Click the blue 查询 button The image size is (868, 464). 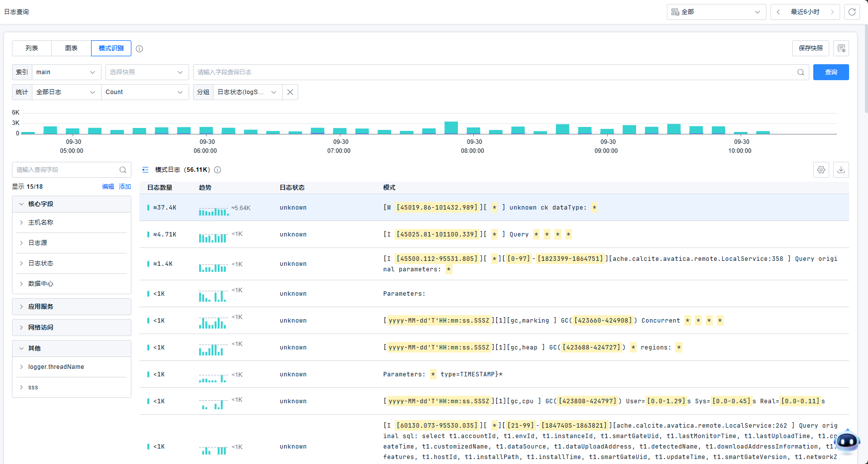coord(831,72)
